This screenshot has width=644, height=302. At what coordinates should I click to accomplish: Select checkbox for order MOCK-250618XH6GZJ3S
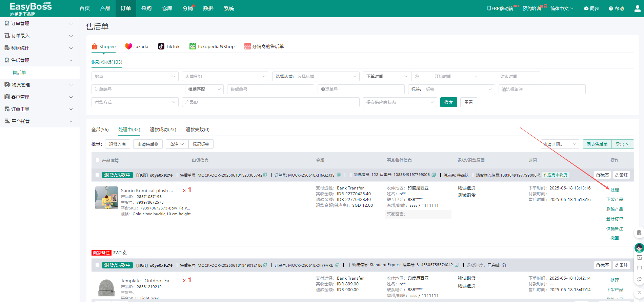(x=97, y=175)
